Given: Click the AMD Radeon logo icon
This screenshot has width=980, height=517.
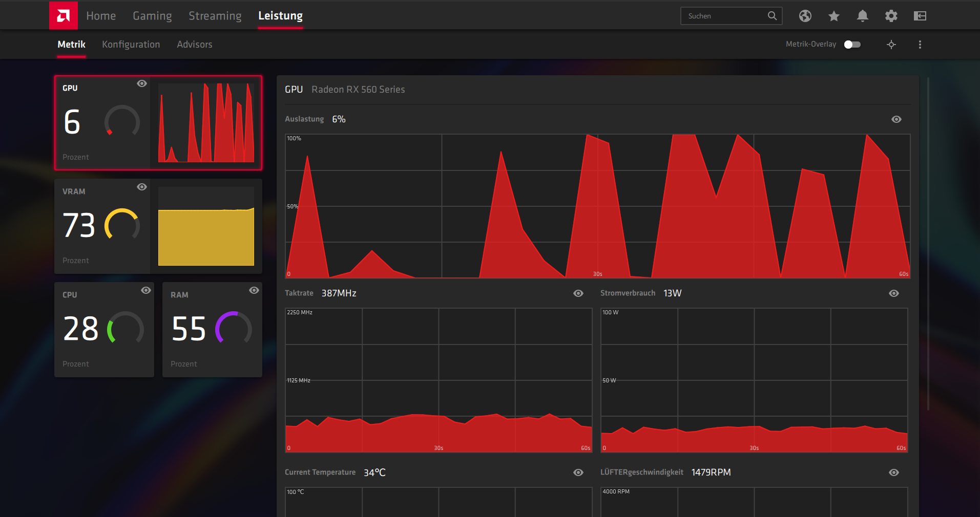Looking at the screenshot, I should pos(62,15).
